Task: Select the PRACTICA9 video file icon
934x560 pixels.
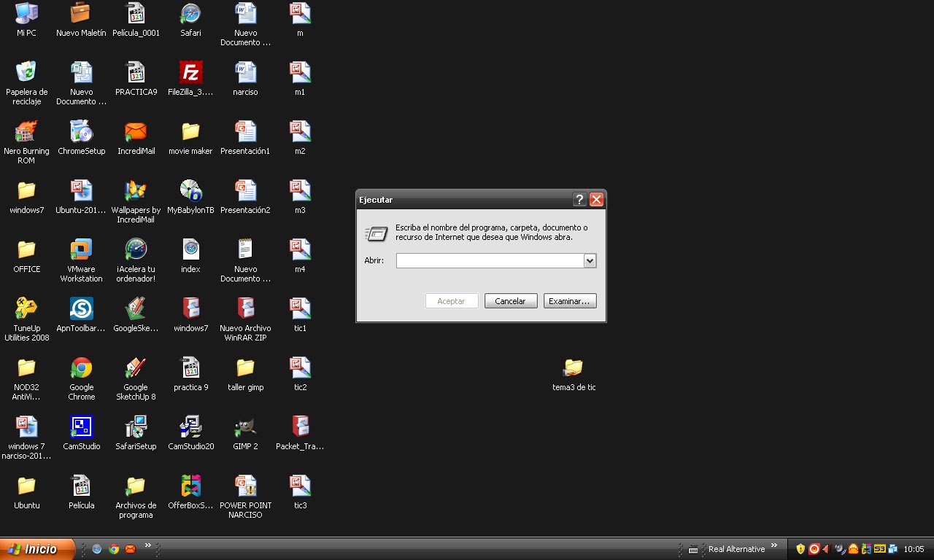Action: (136, 78)
